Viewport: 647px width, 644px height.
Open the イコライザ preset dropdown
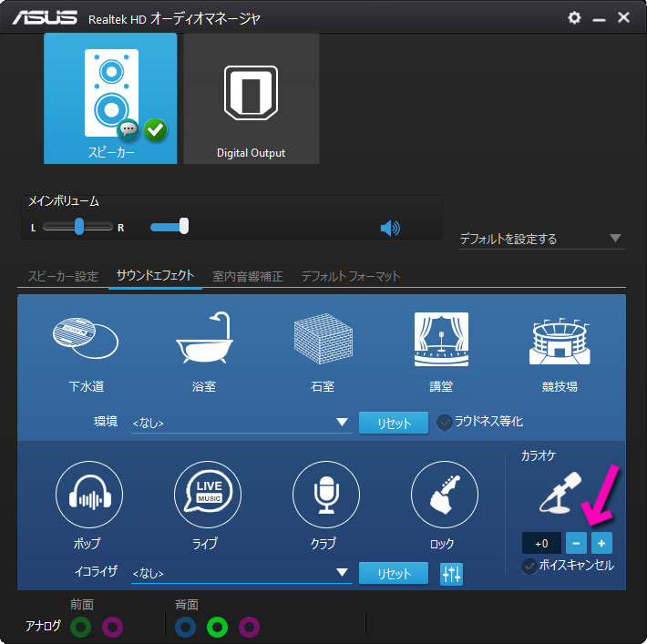(x=342, y=573)
